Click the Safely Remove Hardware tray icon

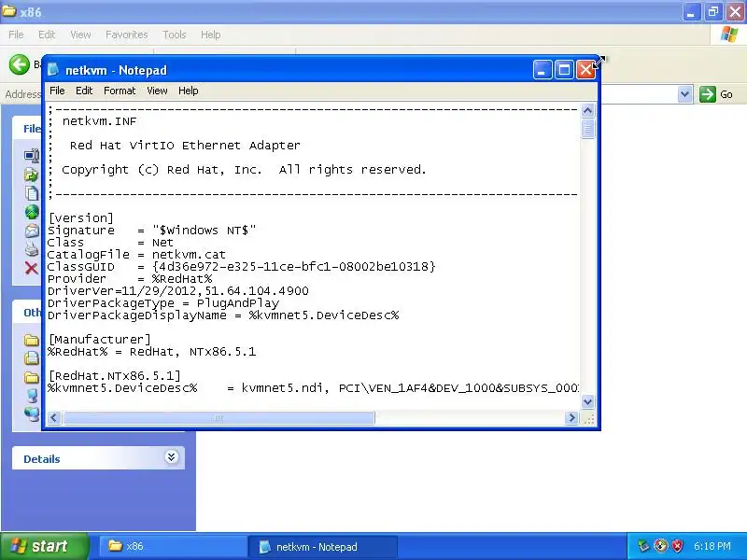click(643, 546)
